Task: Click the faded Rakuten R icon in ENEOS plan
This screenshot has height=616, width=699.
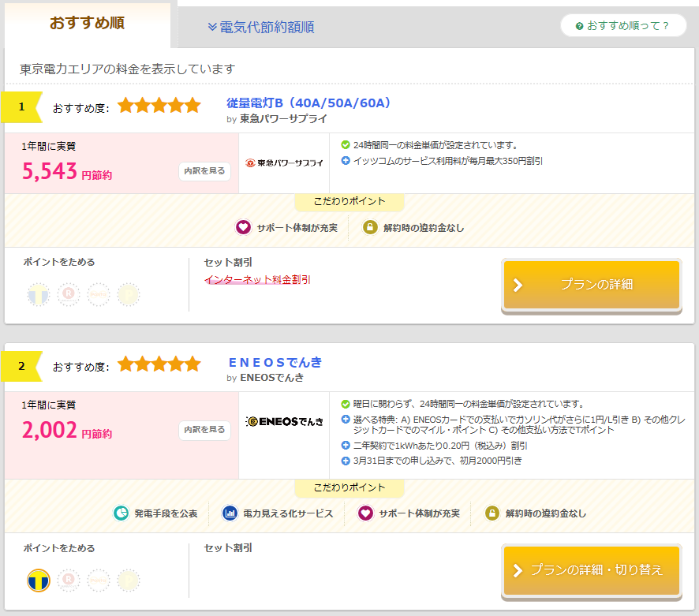Action: pyautogui.click(x=69, y=581)
